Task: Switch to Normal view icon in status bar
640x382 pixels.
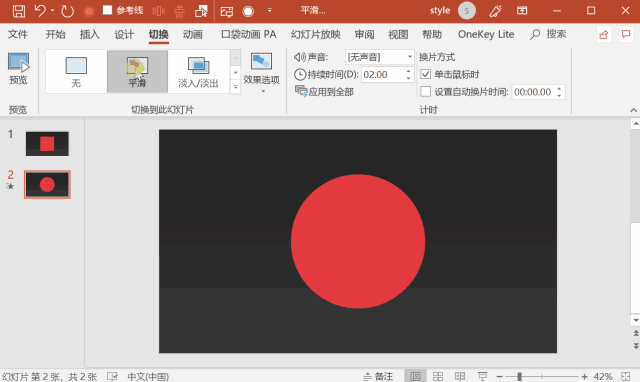Action: (x=415, y=376)
